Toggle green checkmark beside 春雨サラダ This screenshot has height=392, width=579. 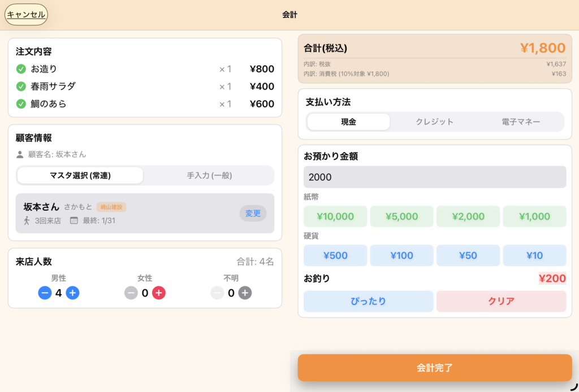click(x=21, y=86)
